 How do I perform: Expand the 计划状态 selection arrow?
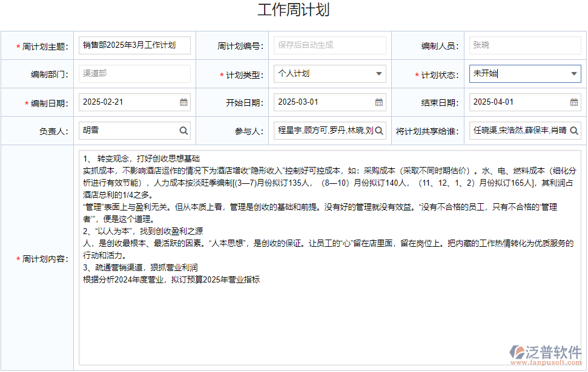point(573,73)
